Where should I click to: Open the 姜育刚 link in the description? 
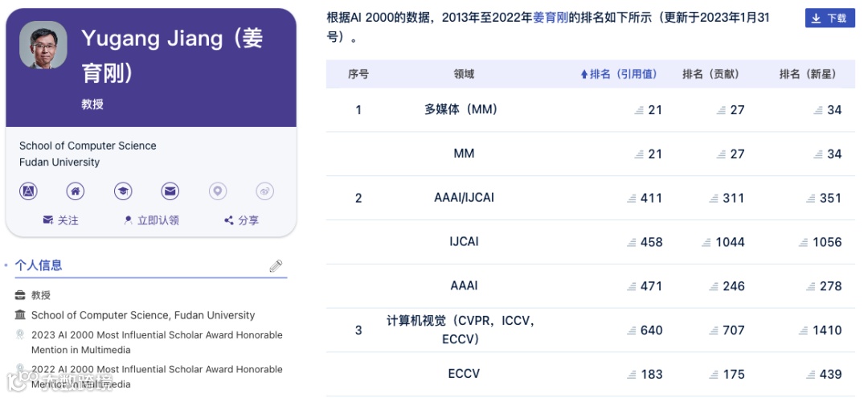point(551,18)
